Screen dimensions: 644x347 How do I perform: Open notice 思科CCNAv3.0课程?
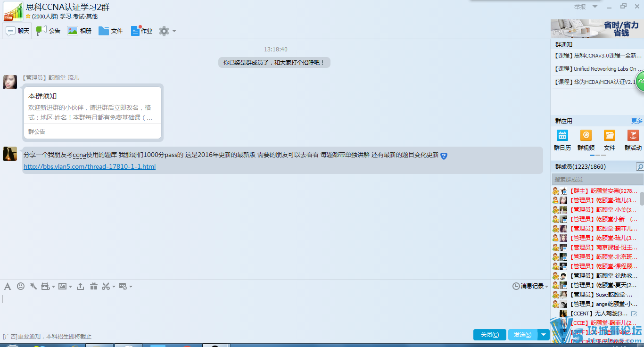[x=598, y=56]
